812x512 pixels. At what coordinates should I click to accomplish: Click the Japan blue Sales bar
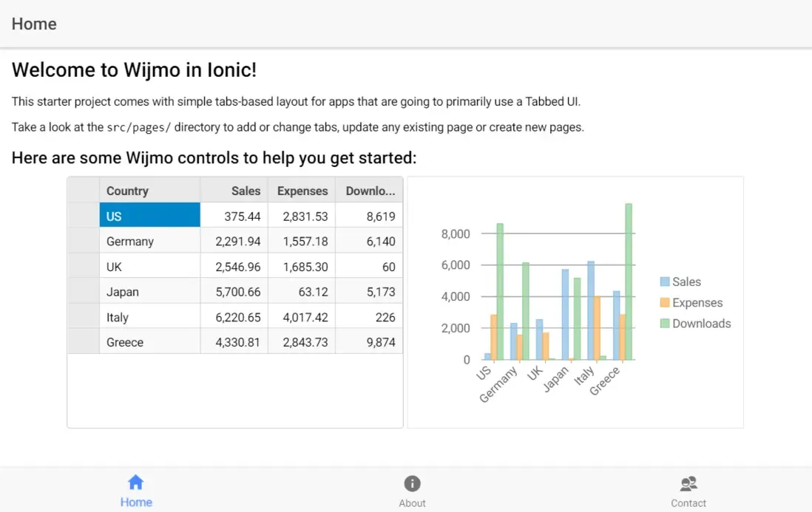[x=565, y=315]
